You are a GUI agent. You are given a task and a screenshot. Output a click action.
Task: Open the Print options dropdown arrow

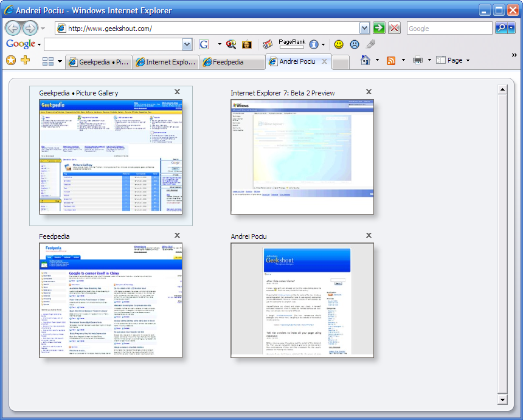click(429, 60)
